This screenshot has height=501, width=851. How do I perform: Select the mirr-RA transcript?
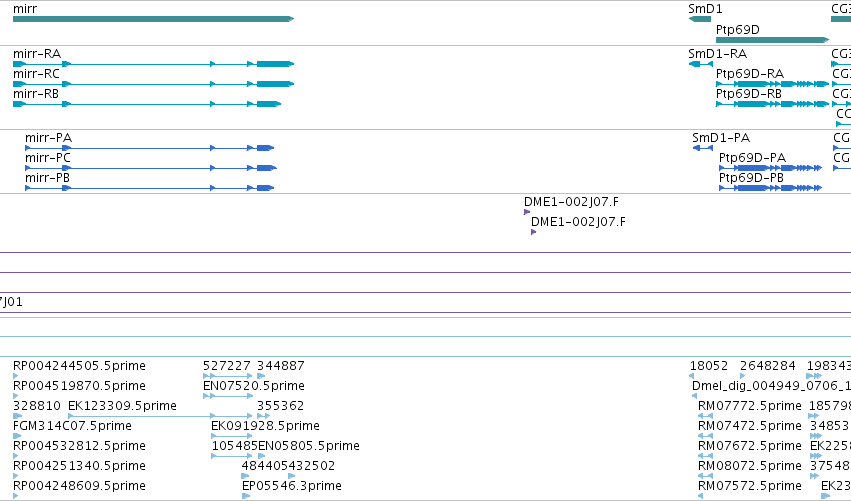[153, 64]
